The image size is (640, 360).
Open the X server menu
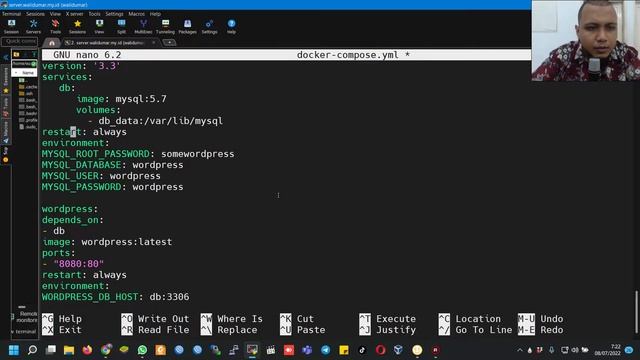point(74,14)
